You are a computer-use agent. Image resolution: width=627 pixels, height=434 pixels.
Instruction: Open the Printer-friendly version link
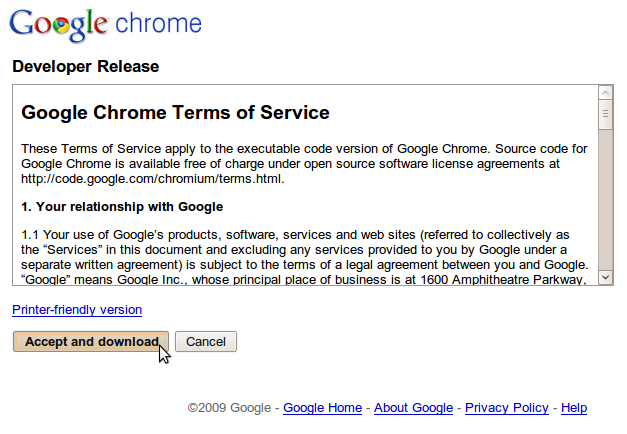pos(77,310)
